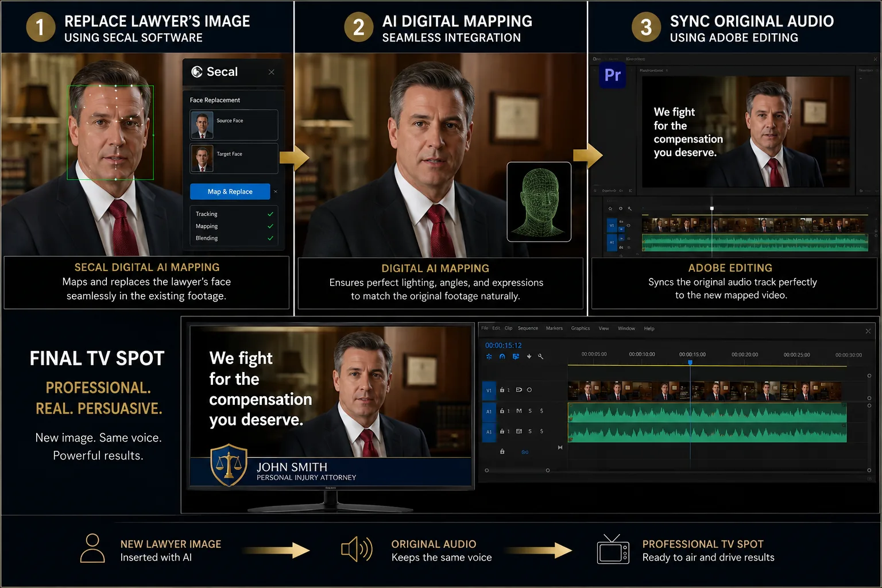The width and height of the screenshot is (882, 588).
Task: Toggle the V1 track output circle icon
Action: click(529, 390)
